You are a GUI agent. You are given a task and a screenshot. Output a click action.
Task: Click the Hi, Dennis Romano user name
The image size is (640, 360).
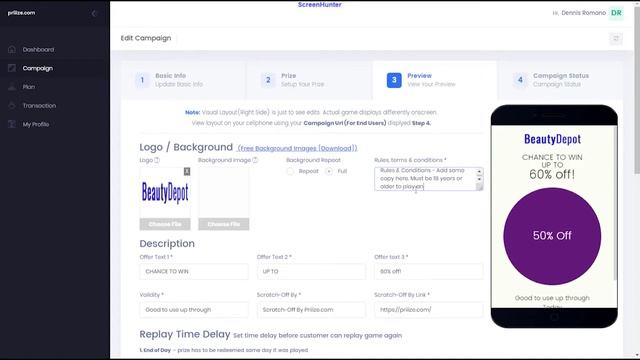point(579,13)
